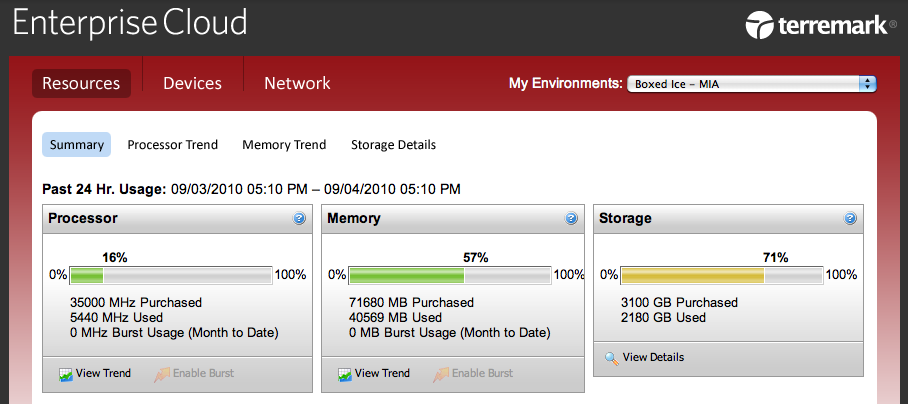Screen dimensions: 908x404
Task: Show the Processor Trend sub-tab
Action: click(173, 145)
